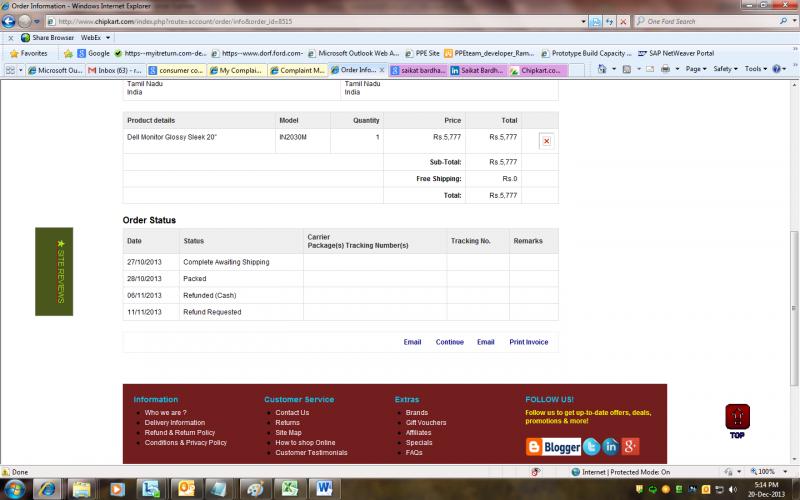Open the Blogger social icon
The width and height of the screenshot is (800, 500).
tap(554, 447)
